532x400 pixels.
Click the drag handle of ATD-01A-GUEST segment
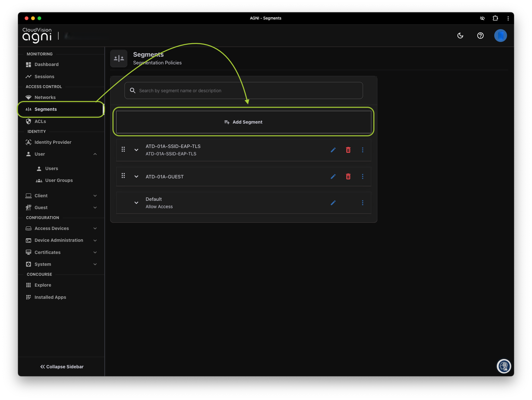123,176
